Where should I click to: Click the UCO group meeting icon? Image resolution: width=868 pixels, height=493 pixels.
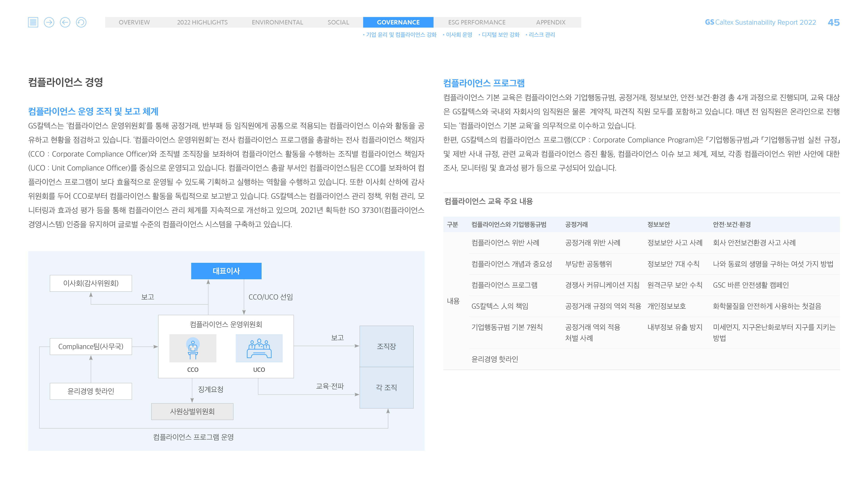tap(259, 348)
